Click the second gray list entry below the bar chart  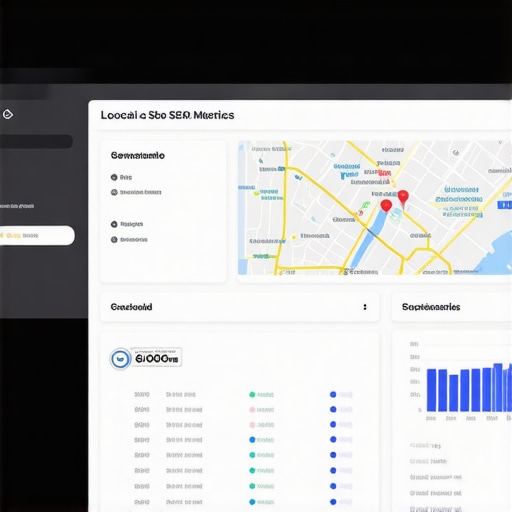[428, 461]
